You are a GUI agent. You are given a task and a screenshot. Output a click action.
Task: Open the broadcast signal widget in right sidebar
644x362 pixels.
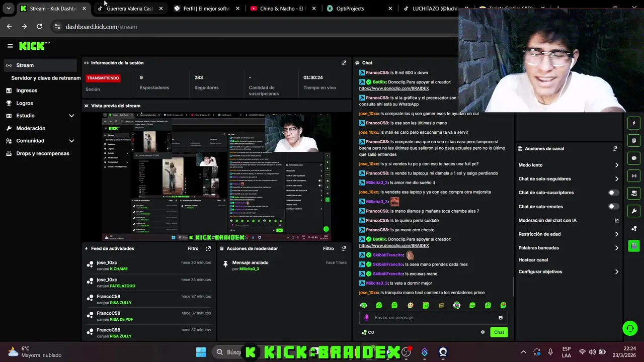coord(634,176)
